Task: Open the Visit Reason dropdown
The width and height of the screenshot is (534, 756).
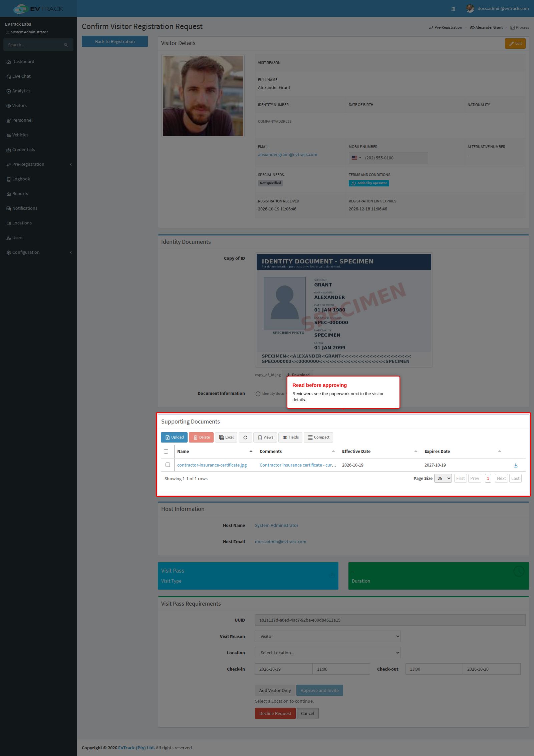Action: point(328,636)
